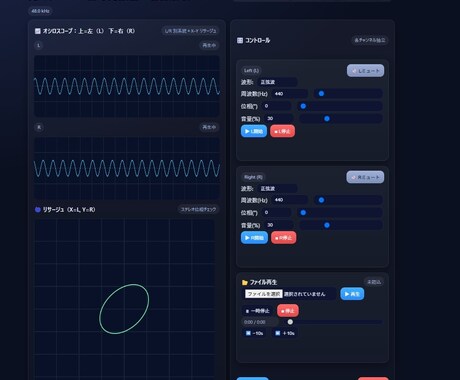
Task: Click the small R badge above the lower waveform
Action: (39, 127)
